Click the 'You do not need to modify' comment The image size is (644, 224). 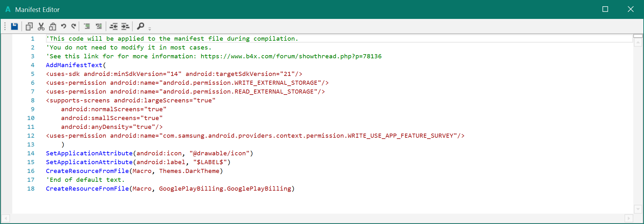point(129,48)
